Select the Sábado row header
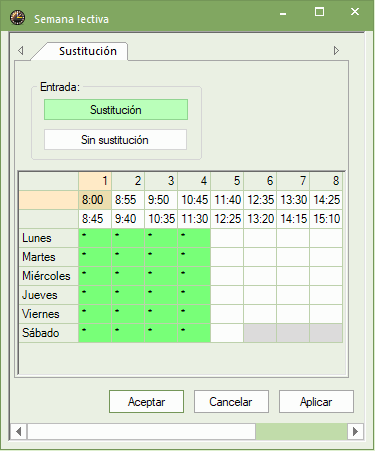Image resolution: width=375 pixels, height=451 pixels. pos(49,333)
